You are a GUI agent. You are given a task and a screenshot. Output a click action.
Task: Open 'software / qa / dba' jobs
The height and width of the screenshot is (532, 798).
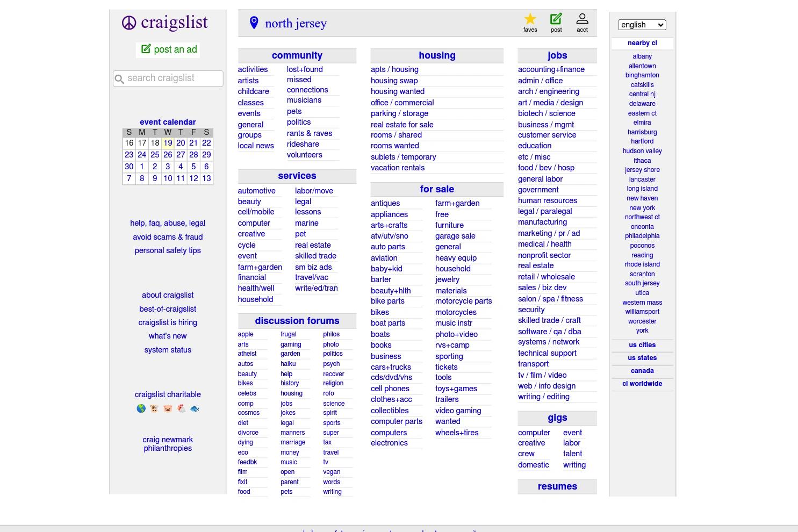[550, 332]
